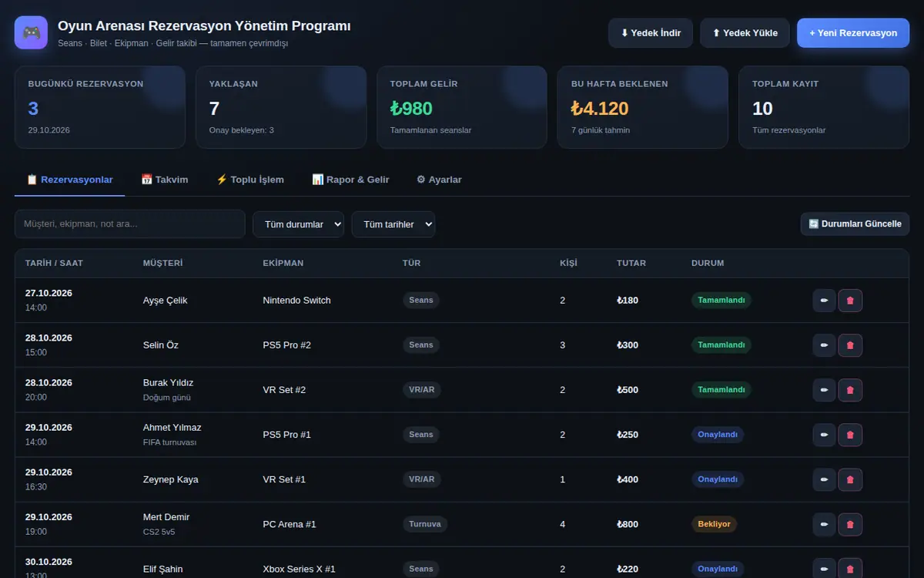Create a new reservation with Yeni Rezervasyon
924x578 pixels.
tap(853, 33)
